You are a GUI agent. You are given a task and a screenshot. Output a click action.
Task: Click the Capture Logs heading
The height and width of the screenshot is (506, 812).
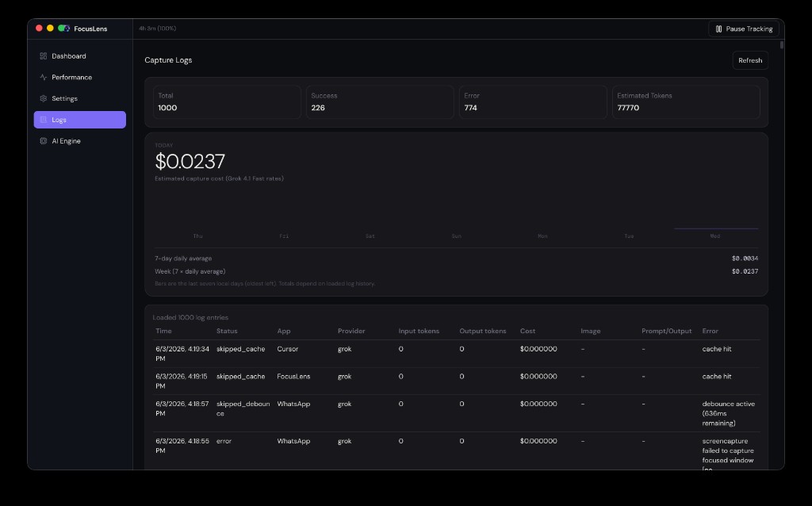click(168, 60)
